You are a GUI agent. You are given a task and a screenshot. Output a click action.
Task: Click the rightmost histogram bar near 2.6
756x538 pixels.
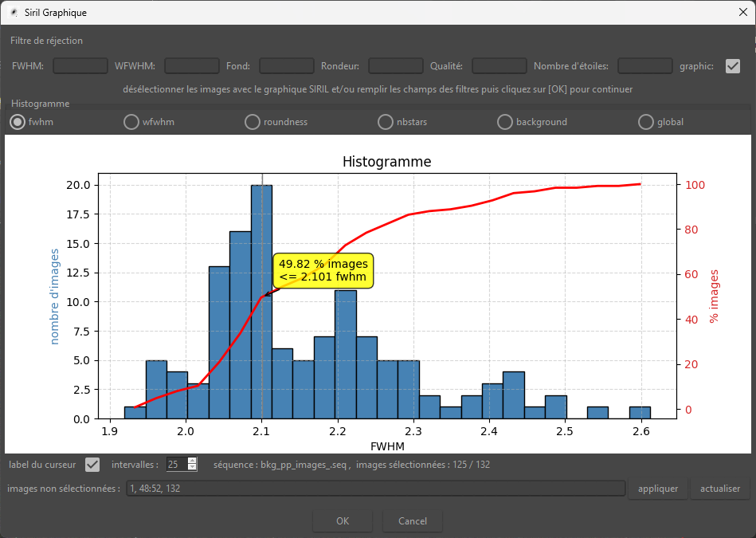(640, 413)
